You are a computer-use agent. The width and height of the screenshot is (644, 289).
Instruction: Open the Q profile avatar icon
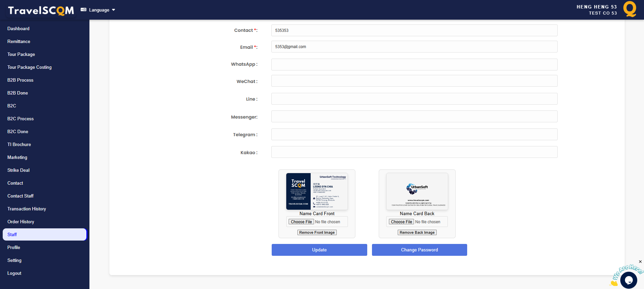click(629, 9)
